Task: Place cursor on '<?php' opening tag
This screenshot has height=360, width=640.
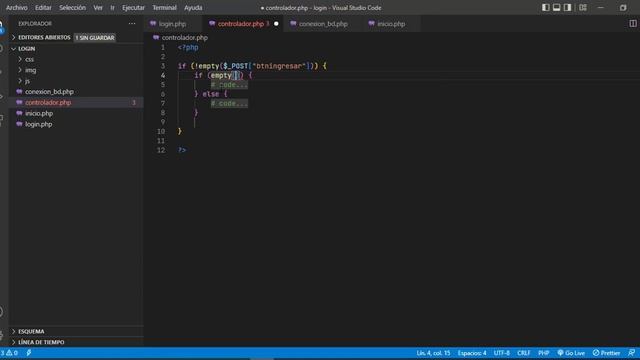Action: (x=188, y=47)
